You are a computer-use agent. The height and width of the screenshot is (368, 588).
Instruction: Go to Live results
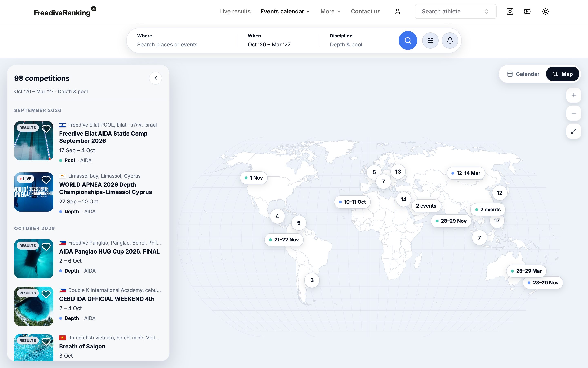(x=235, y=11)
